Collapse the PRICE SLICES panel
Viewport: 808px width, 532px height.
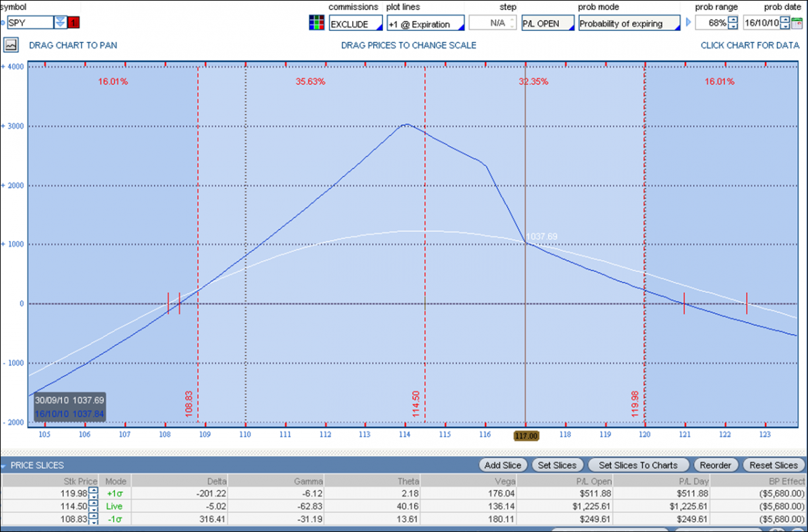[4, 465]
